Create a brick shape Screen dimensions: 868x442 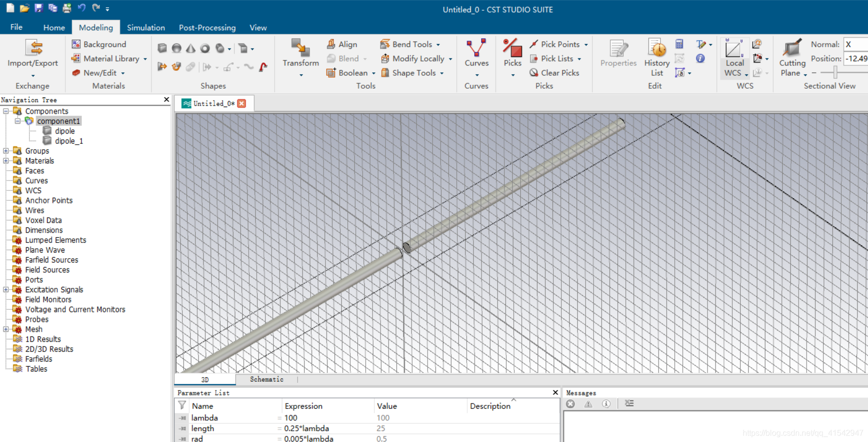[162, 48]
